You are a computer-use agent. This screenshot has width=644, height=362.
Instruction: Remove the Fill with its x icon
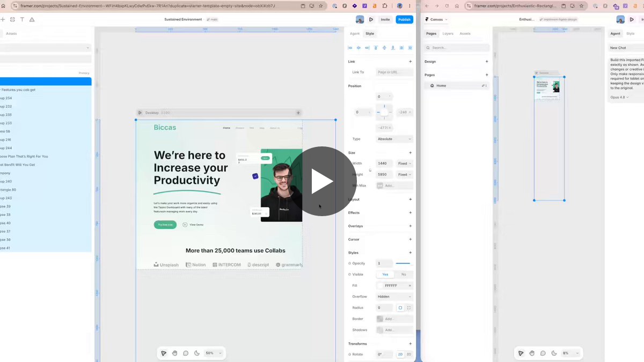(410, 286)
